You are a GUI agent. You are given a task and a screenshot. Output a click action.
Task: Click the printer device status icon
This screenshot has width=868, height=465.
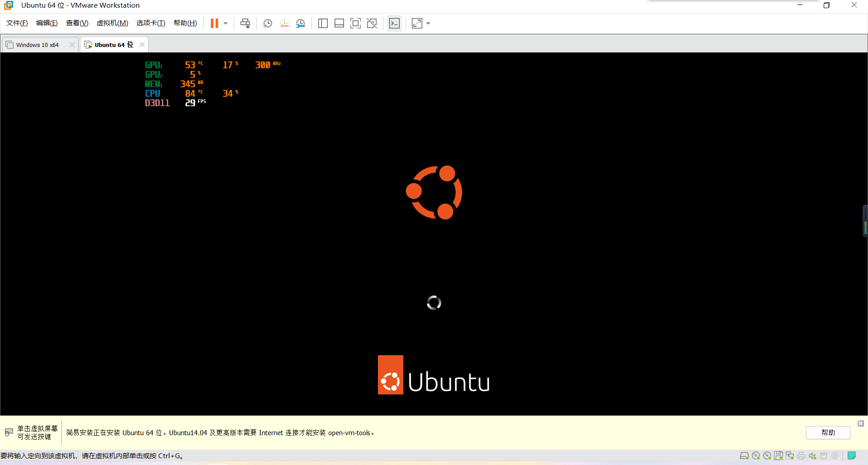point(801,456)
